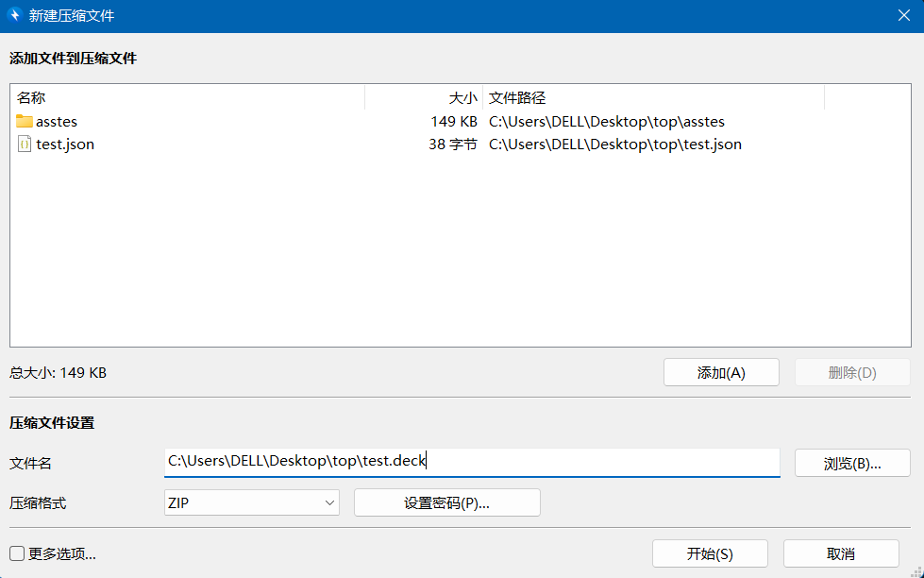924x578 pixels.
Task: Select the test.json file name in list
Action: click(x=65, y=144)
